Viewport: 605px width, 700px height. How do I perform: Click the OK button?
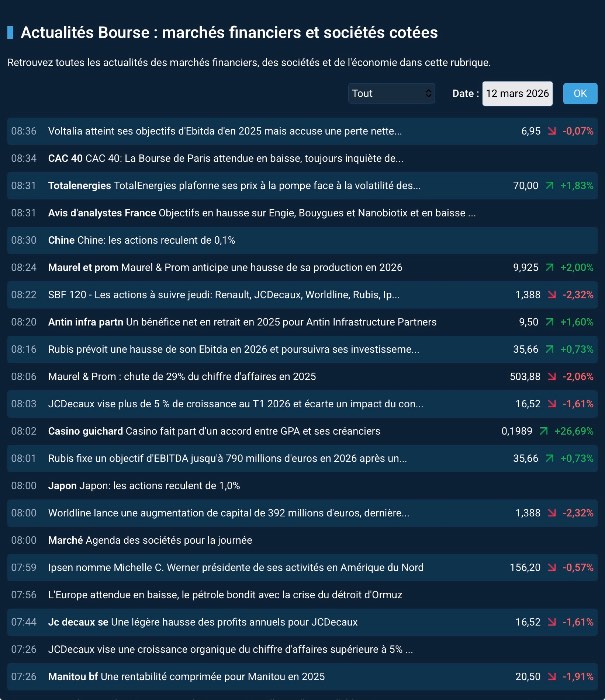click(x=580, y=93)
